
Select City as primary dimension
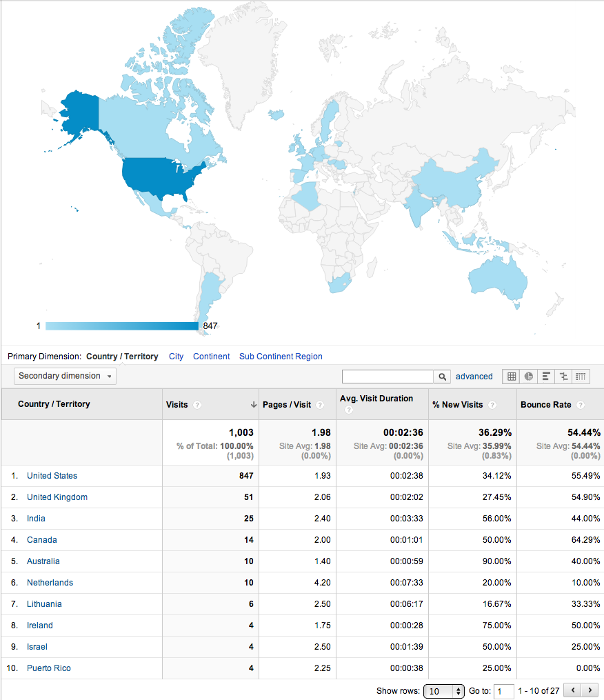[x=176, y=357]
